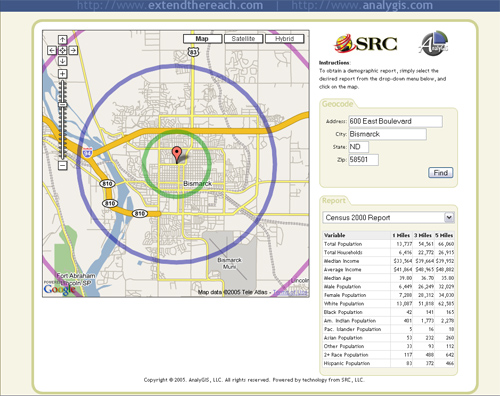
Task: Open the extendthereach.com header link
Action: [170, 5]
